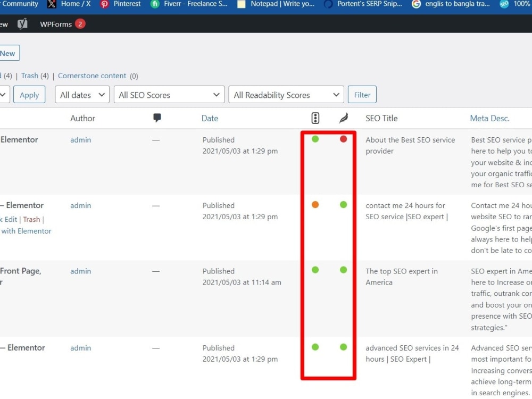Click green readability dot for contact me row
This screenshot has height=399, width=532.
[343, 205]
